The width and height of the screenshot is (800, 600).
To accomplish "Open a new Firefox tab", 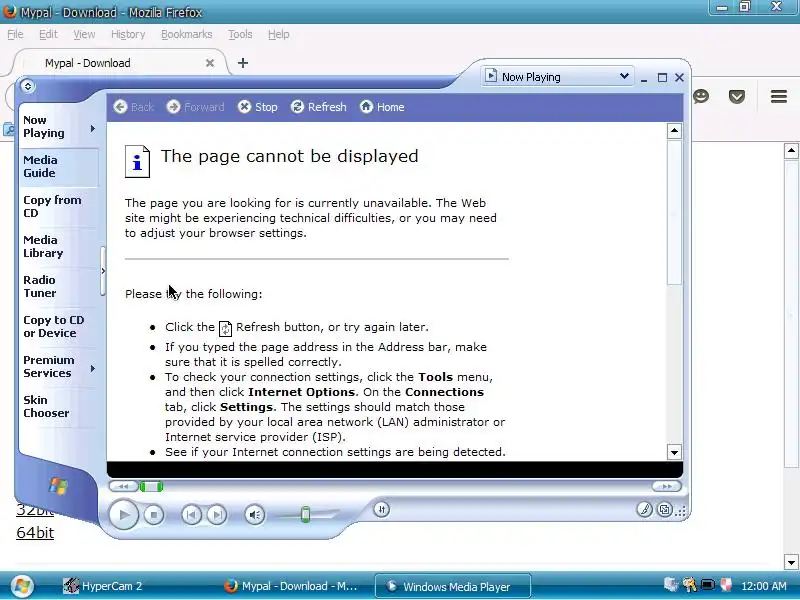I will 243,63.
